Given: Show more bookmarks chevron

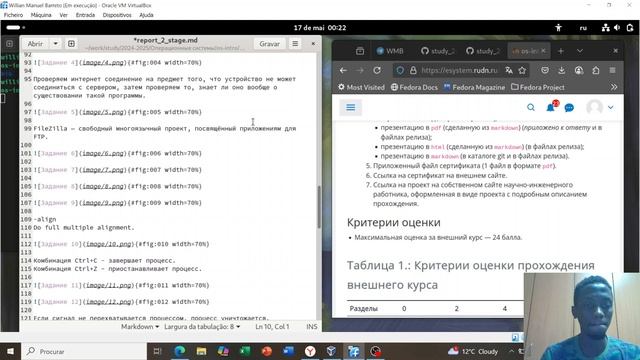Looking at the screenshot, I should coord(614,87).
